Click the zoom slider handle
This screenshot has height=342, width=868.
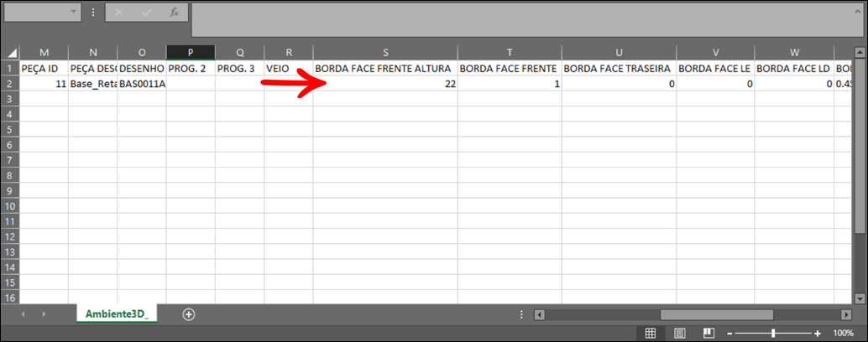(x=773, y=334)
